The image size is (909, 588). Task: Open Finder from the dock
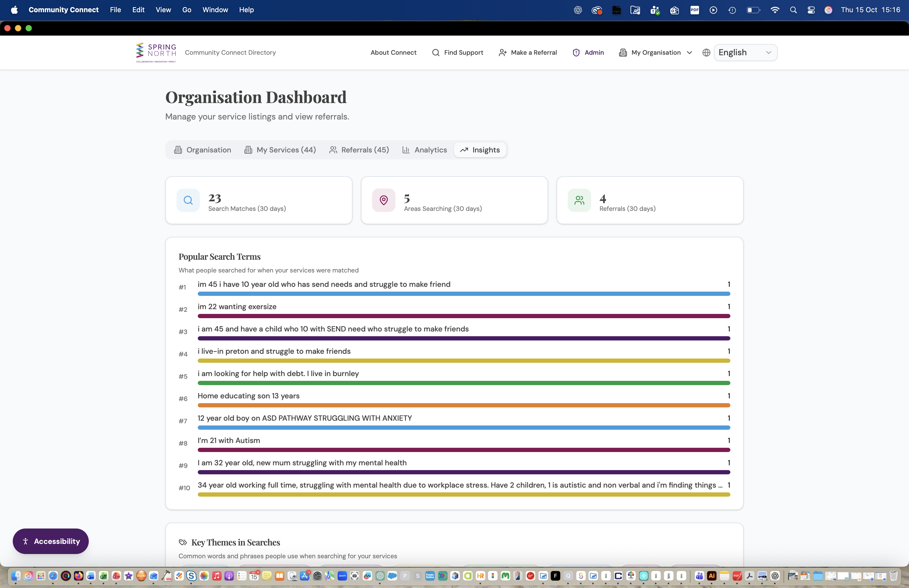(15, 576)
